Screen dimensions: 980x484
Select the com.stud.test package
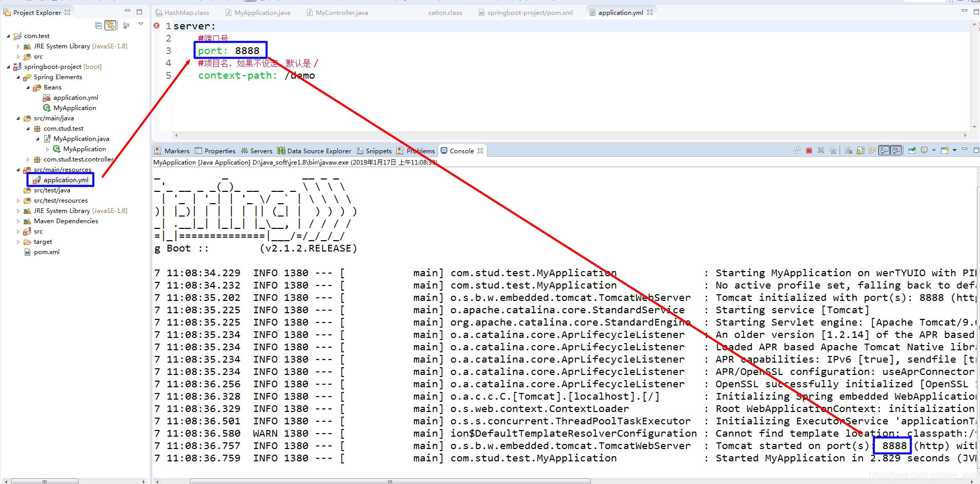pyautogui.click(x=59, y=129)
